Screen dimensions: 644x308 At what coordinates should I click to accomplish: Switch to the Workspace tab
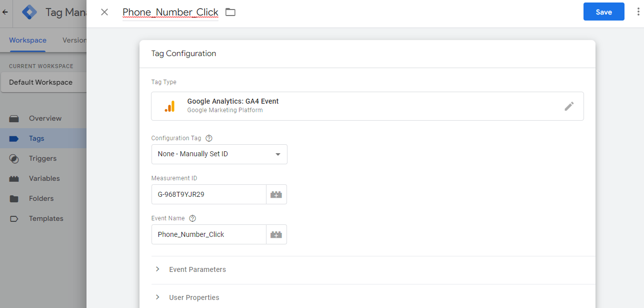tap(27, 40)
